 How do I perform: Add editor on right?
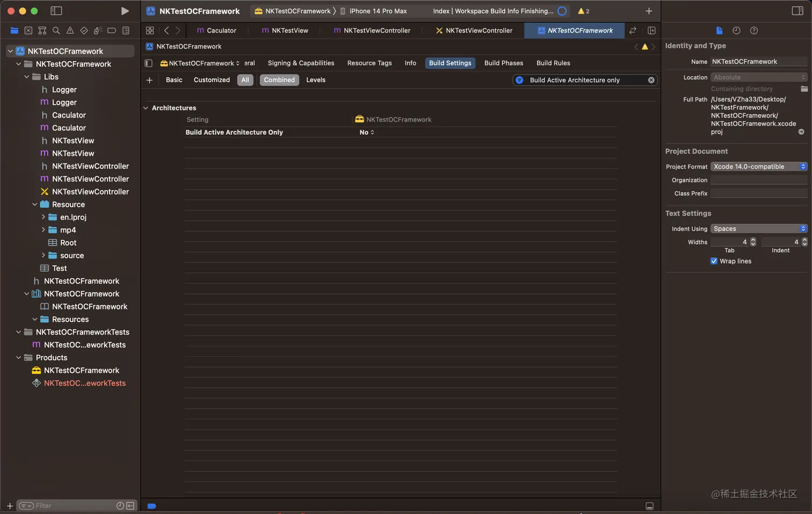(x=651, y=31)
